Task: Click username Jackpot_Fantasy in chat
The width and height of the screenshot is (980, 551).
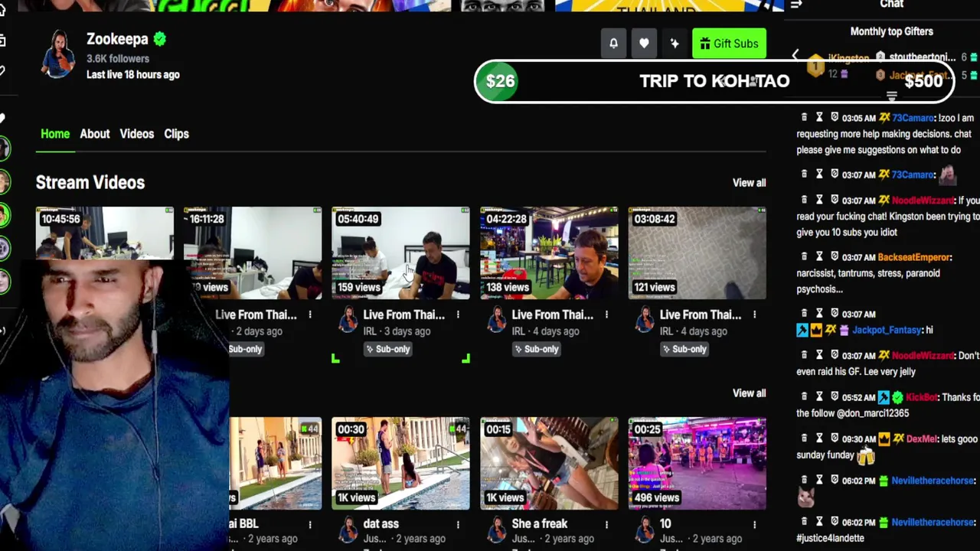Action: [887, 330]
